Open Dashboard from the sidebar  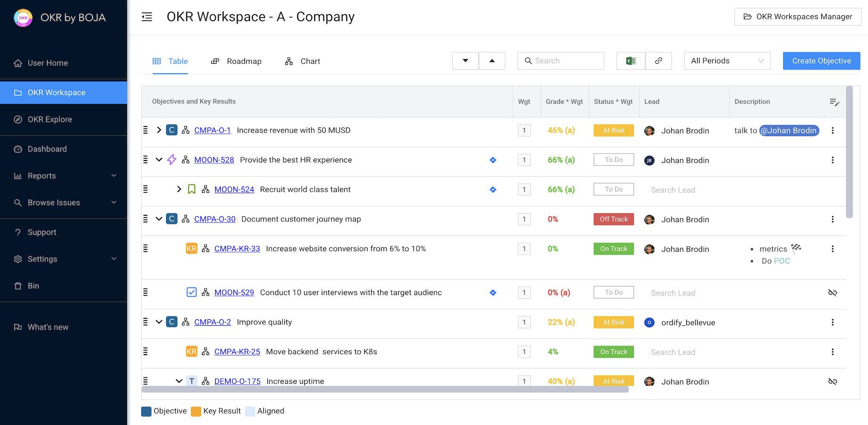coord(47,149)
